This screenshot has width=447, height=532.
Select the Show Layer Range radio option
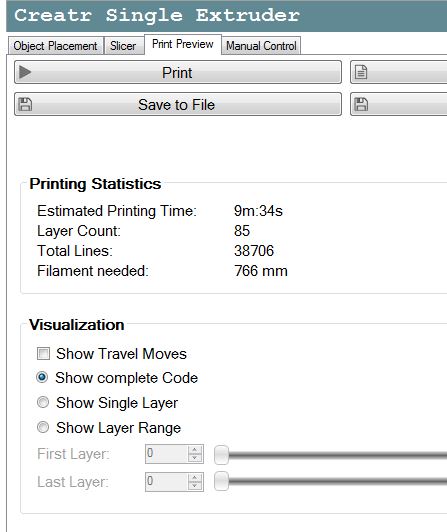pyautogui.click(x=43, y=427)
